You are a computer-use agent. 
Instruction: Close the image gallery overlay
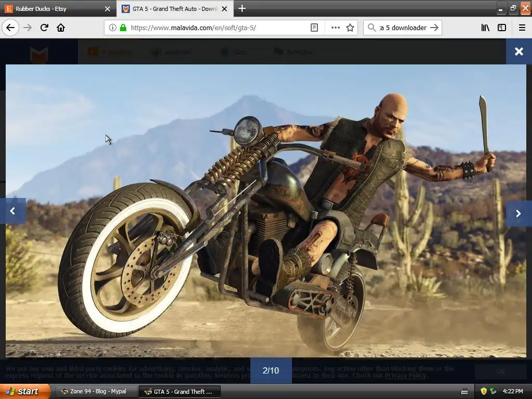519,51
